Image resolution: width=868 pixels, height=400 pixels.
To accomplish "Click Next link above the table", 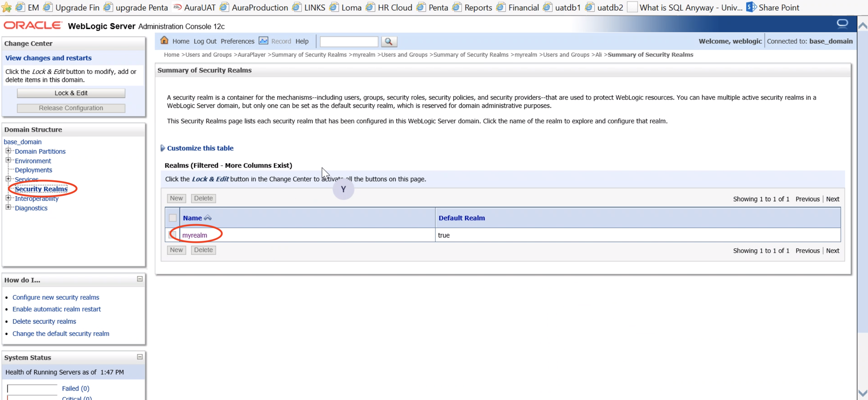I will [833, 199].
